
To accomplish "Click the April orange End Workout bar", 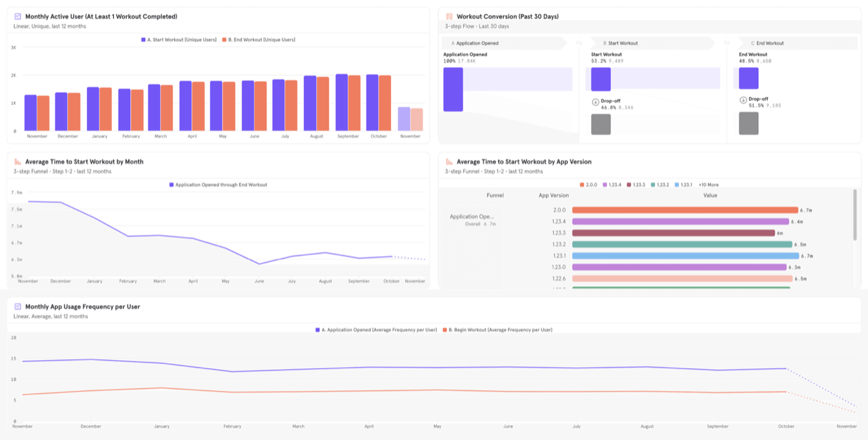I will (x=198, y=107).
